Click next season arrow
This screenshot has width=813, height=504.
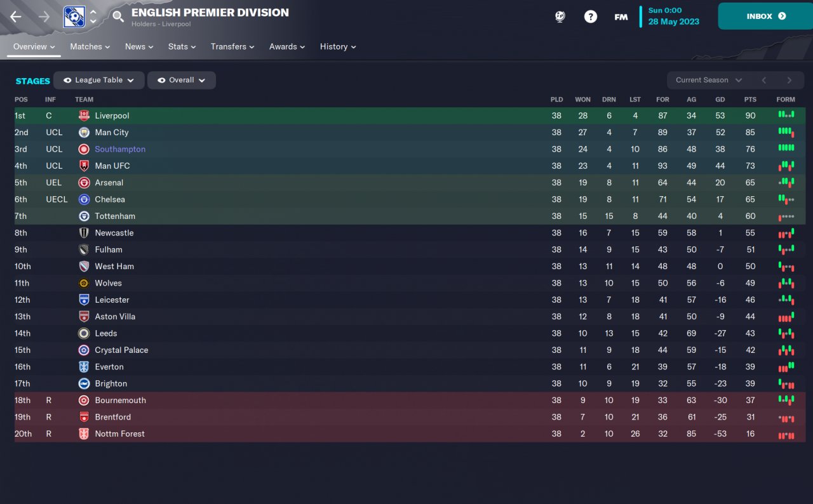pos(789,80)
